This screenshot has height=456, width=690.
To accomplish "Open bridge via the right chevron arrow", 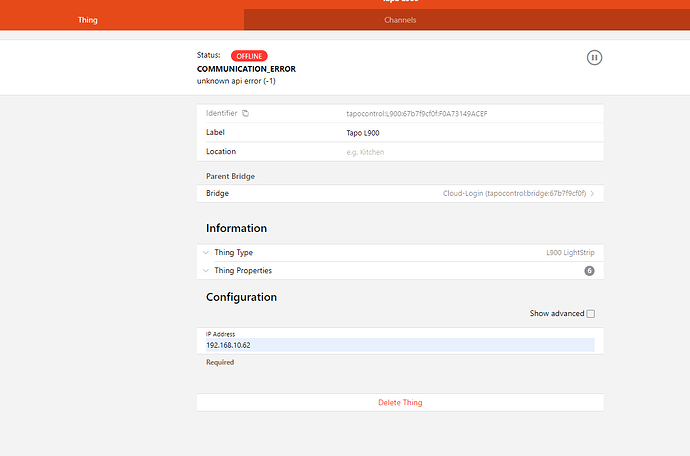I will 592,193.
